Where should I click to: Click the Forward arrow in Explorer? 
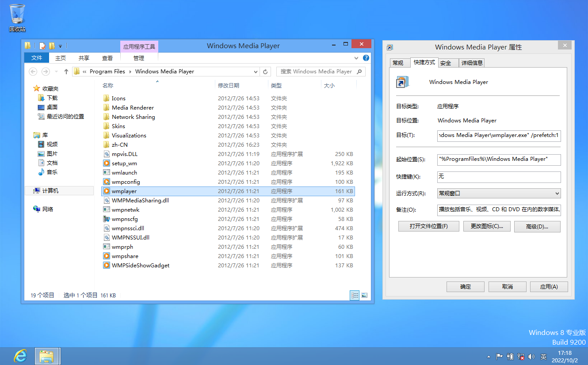pos(46,72)
